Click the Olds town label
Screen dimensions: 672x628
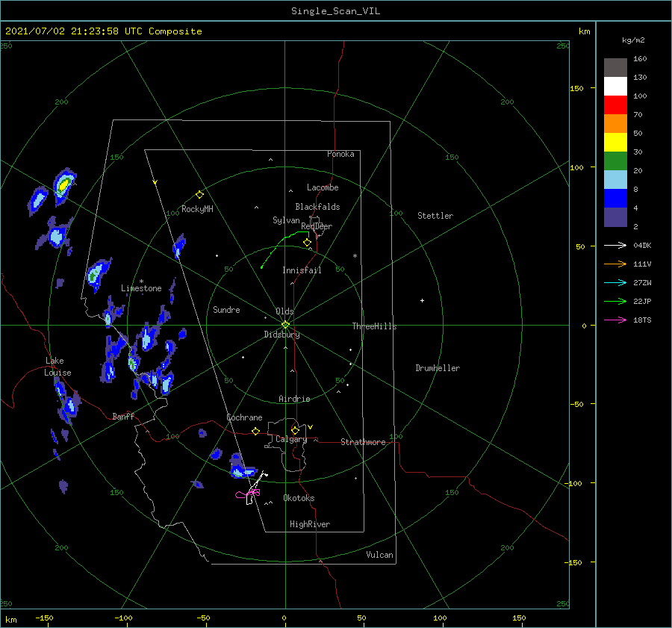click(x=284, y=311)
